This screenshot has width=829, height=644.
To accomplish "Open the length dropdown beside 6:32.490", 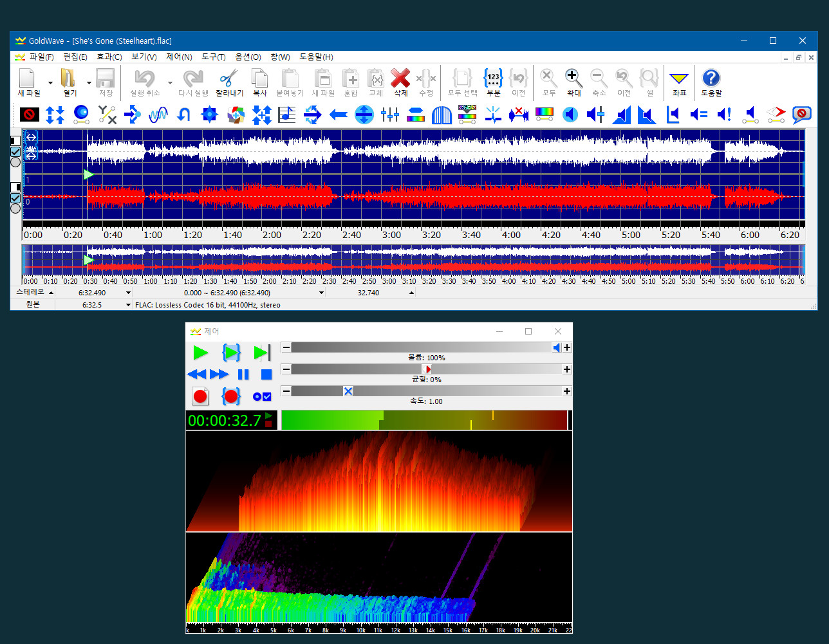I will click(x=128, y=293).
